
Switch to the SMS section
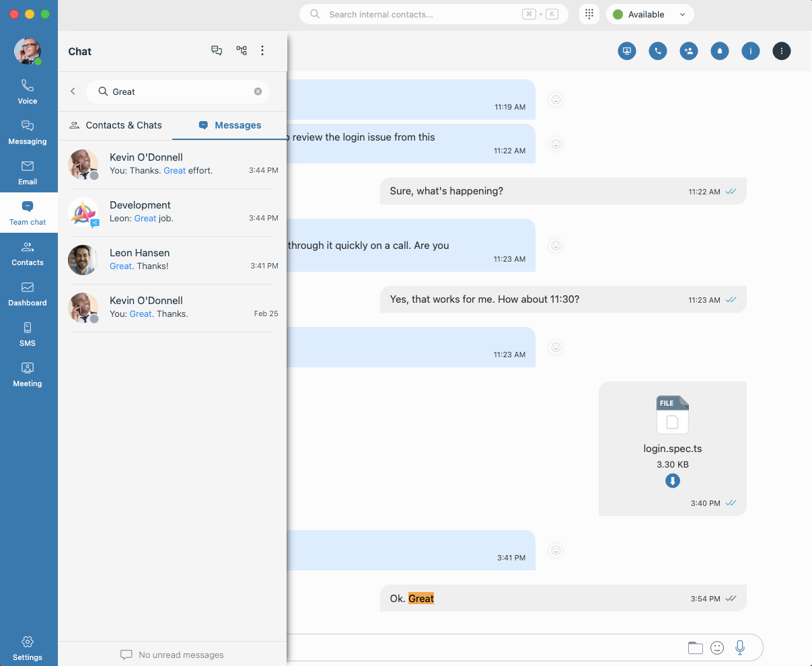tap(27, 334)
